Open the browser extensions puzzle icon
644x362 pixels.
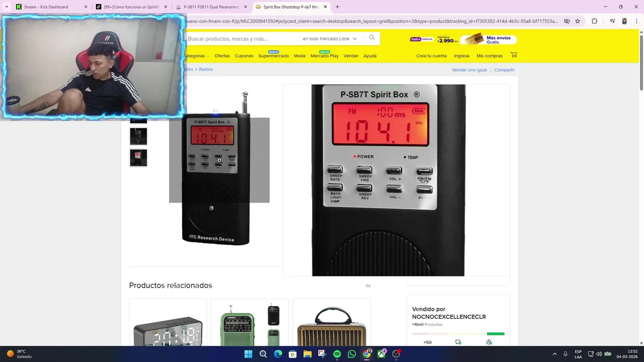pos(594,21)
